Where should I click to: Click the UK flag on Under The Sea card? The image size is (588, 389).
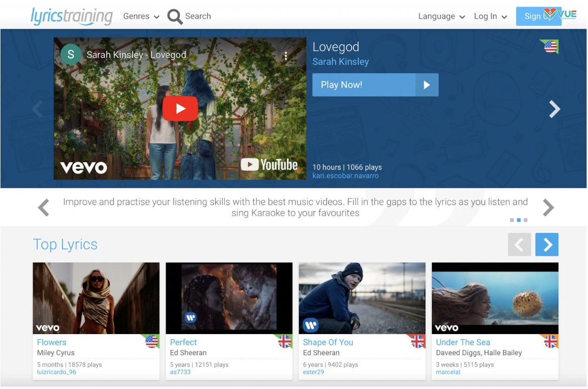(550, 342)
